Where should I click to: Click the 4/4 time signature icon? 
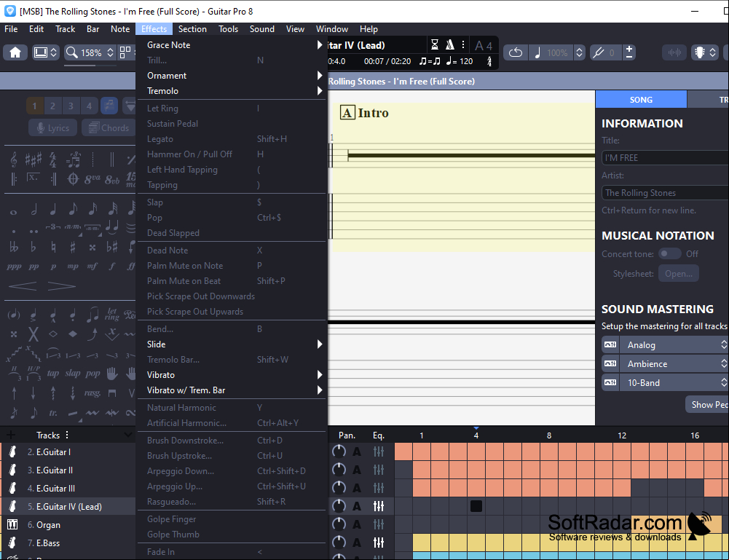pos(53,160)
